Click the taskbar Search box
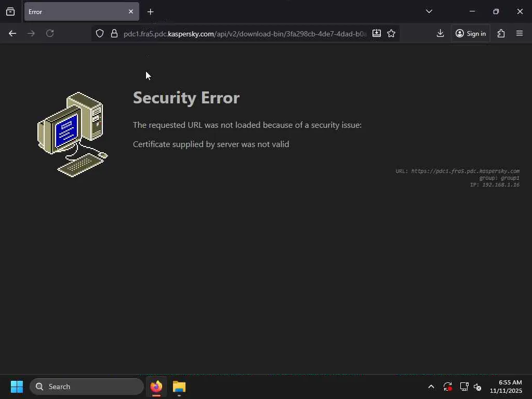This screenshot has height=399, width=532. 87,387
